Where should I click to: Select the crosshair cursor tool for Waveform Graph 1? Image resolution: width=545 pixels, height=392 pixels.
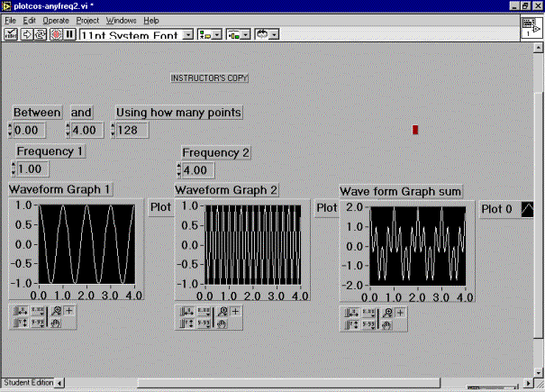[69, 311]
